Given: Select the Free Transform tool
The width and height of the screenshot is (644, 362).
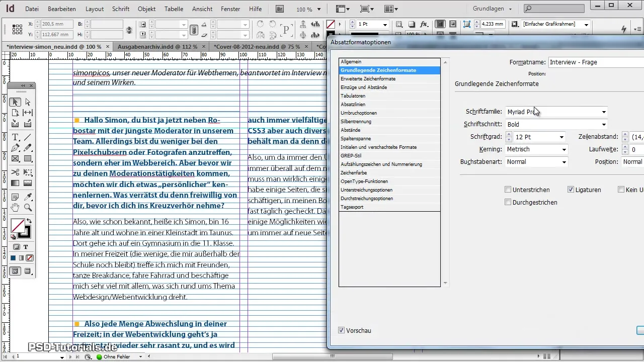Looking at the screenshot, I should coord(28,172).
